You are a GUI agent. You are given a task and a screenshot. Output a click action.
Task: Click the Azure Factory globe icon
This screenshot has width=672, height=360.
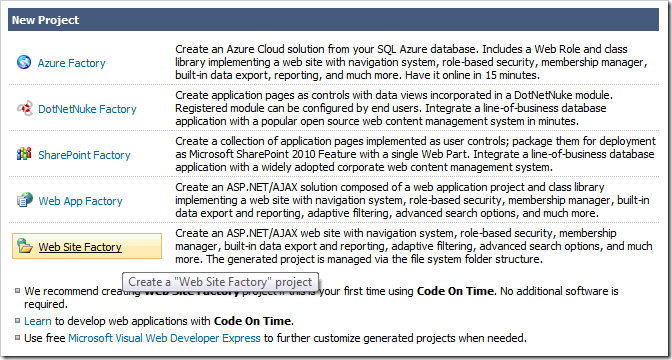(24, 63)
